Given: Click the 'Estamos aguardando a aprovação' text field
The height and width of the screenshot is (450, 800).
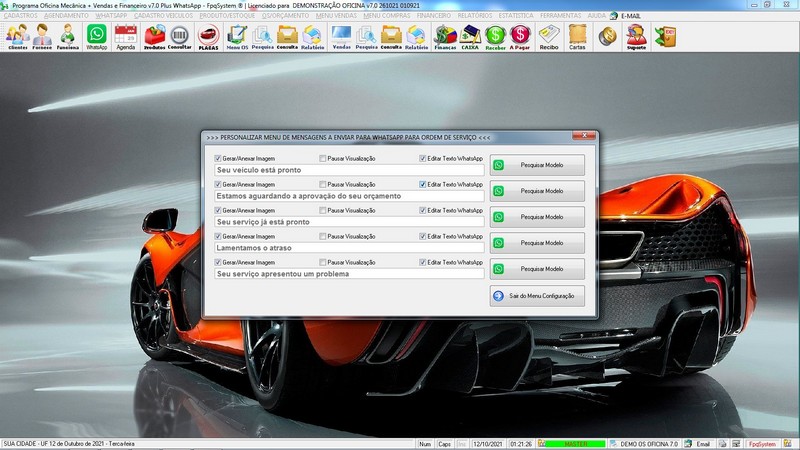Looking at the screenshot, I should click(x=348, y=196).
